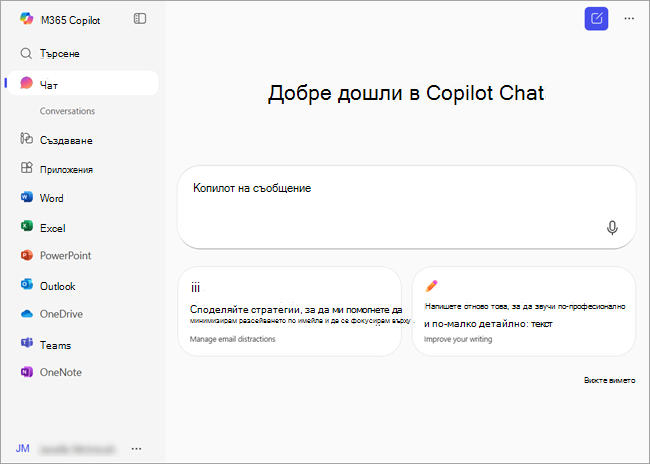Click the icon on the email distractions card
This screenshot has height=464, width=650.
[195, 287]
